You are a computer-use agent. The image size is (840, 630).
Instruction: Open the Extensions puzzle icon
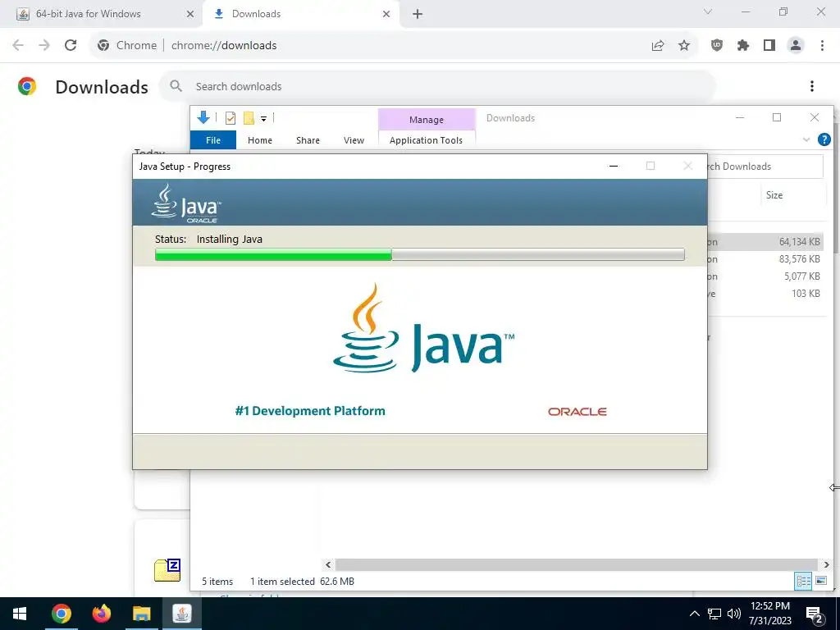(x=743, y=46)
